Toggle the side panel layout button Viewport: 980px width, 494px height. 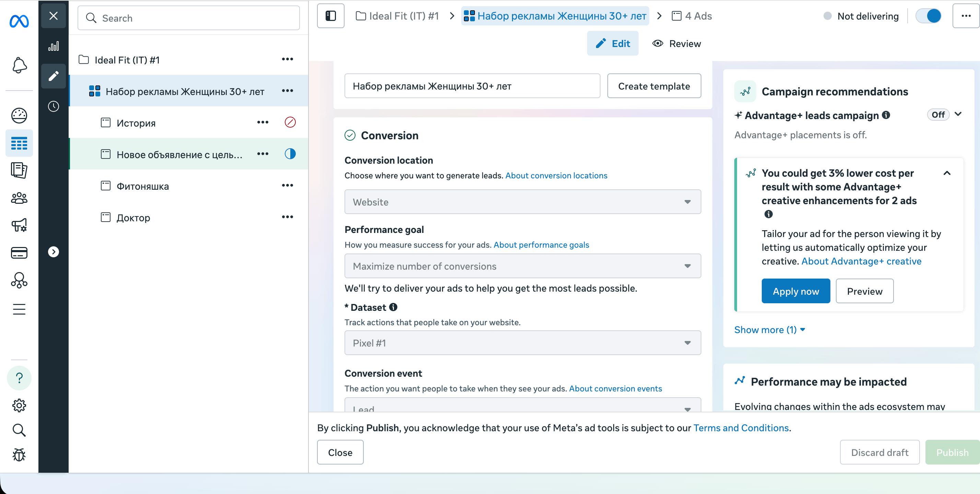[330, 16]
